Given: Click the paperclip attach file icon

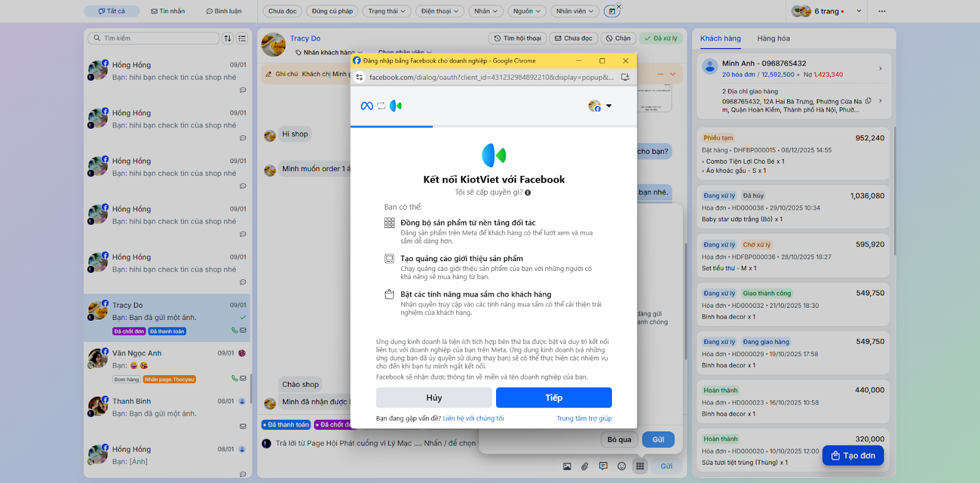Looking at the screenshot, I should [x=585, y=466].
